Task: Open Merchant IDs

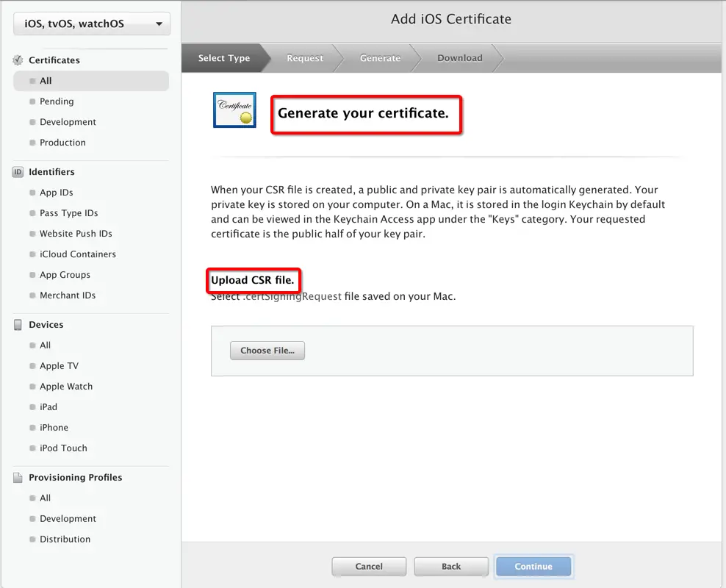Action: 68,295
